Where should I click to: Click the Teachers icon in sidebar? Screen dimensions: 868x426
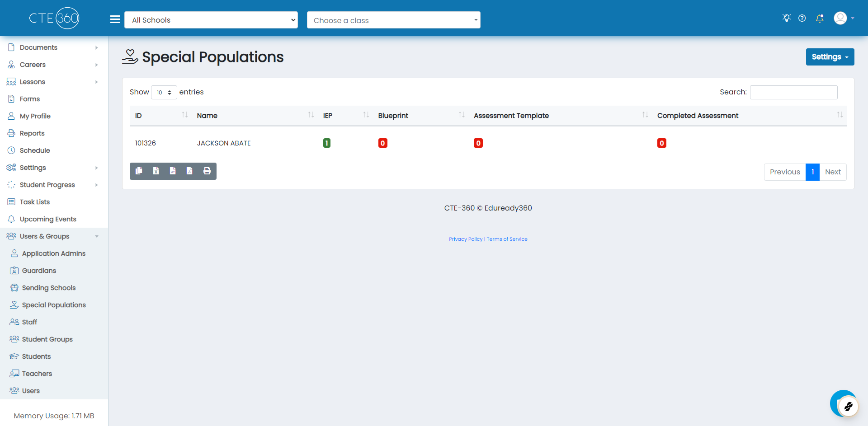[x=14, y=374]
